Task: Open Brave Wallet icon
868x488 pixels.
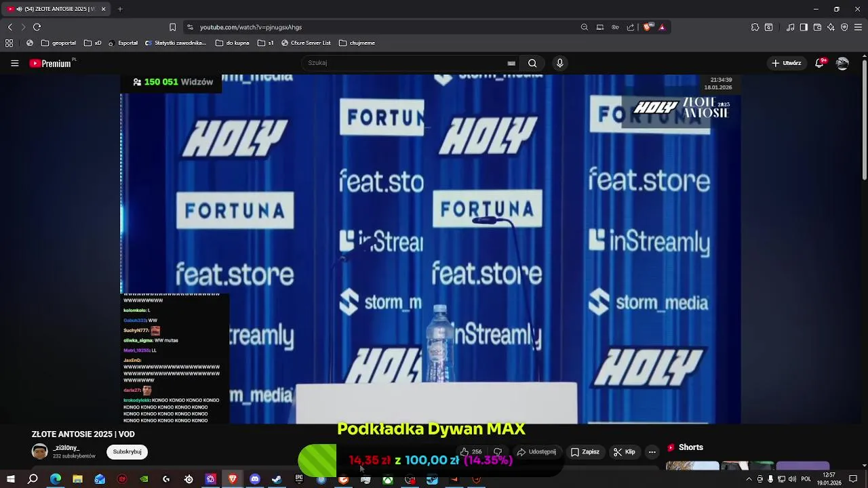Action: pos(817,27)
